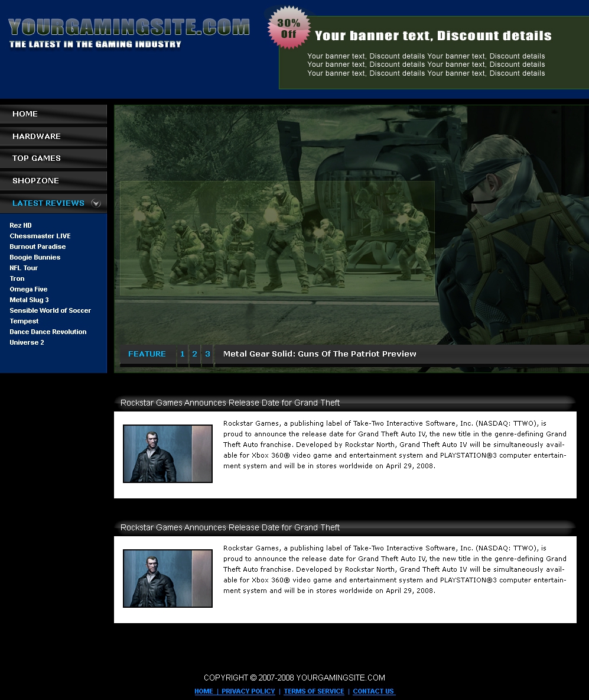Click the banner headline 'Your banner text, Discount details'

click(x=433, y=35)
